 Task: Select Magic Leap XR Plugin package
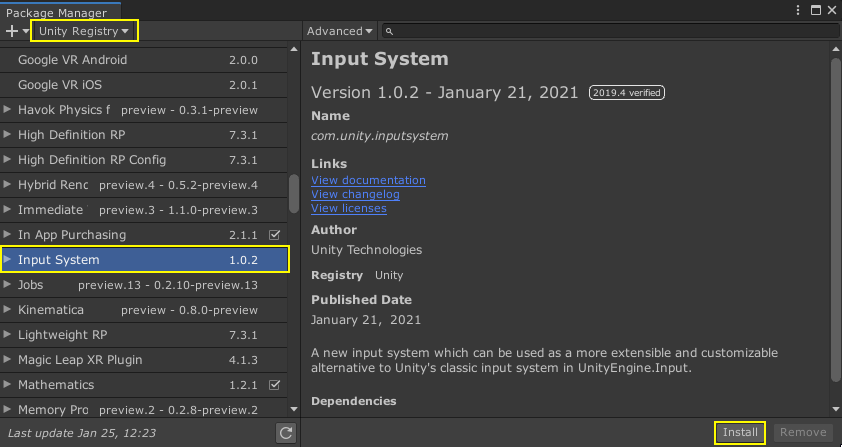(143, 359)
